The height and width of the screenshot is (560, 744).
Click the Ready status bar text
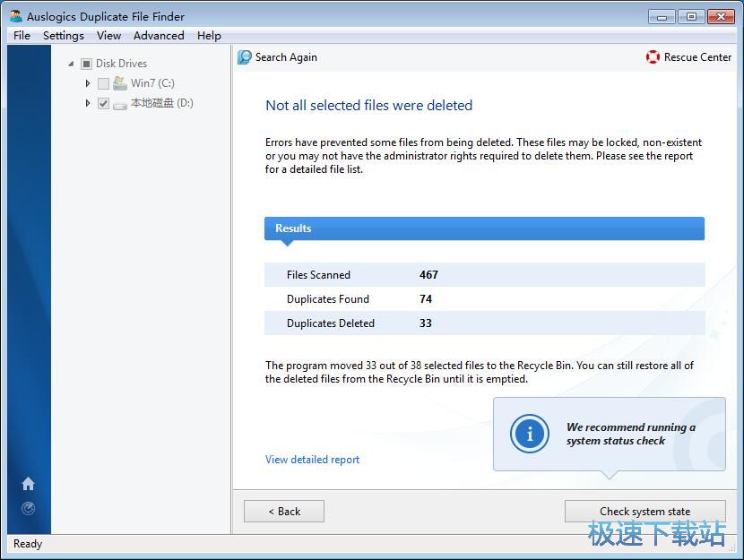click(x=28, y=544)
